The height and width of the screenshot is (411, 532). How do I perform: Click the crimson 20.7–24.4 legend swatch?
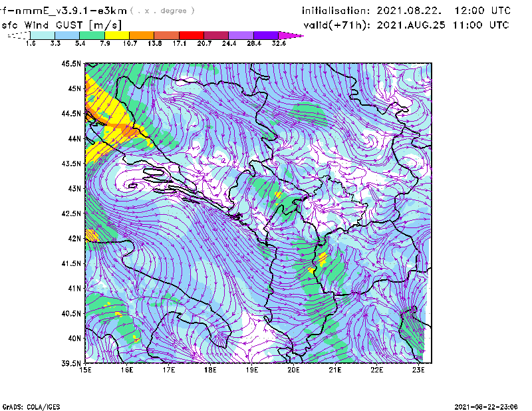[216, 35]
